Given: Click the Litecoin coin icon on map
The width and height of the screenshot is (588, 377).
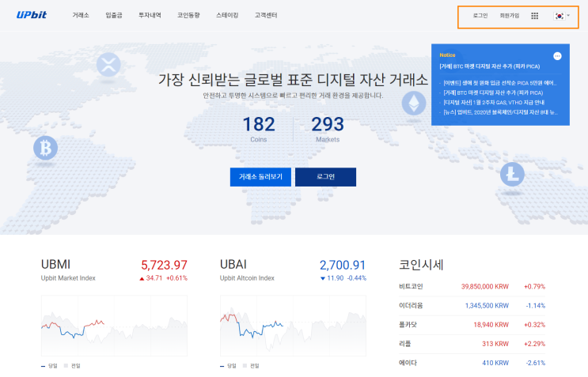Looking at the screenshot, I should (512, 174).
